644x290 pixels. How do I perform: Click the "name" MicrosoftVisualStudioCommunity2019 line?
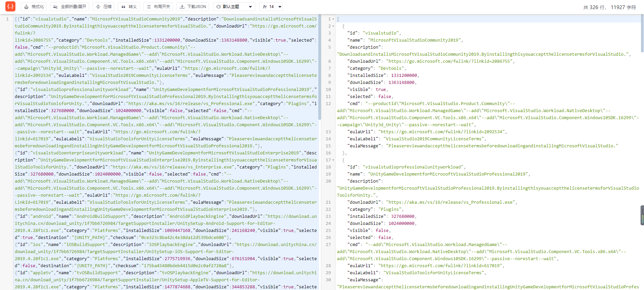[405, 40]
